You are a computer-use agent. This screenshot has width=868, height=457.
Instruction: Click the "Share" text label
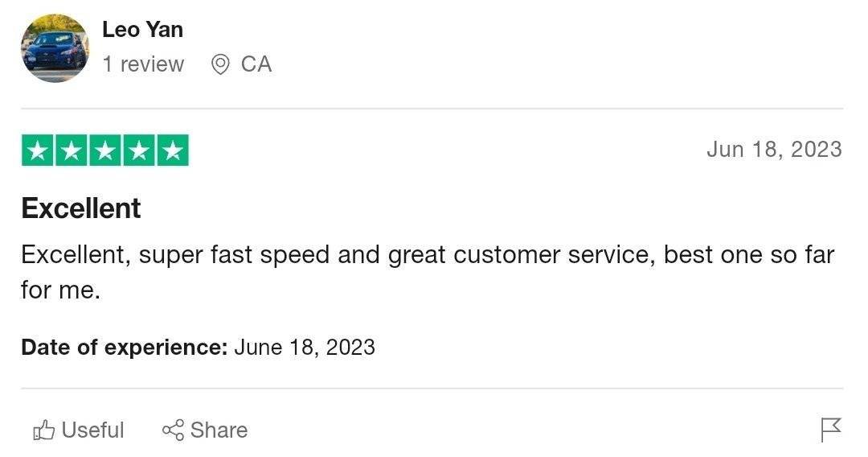point(219,430)
